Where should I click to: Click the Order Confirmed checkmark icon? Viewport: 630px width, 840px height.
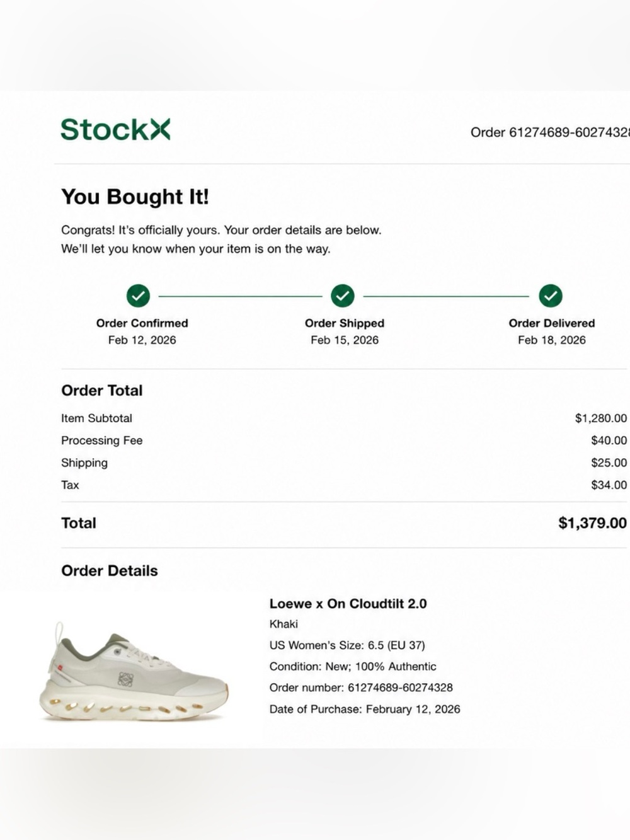[x=138, y=296]
